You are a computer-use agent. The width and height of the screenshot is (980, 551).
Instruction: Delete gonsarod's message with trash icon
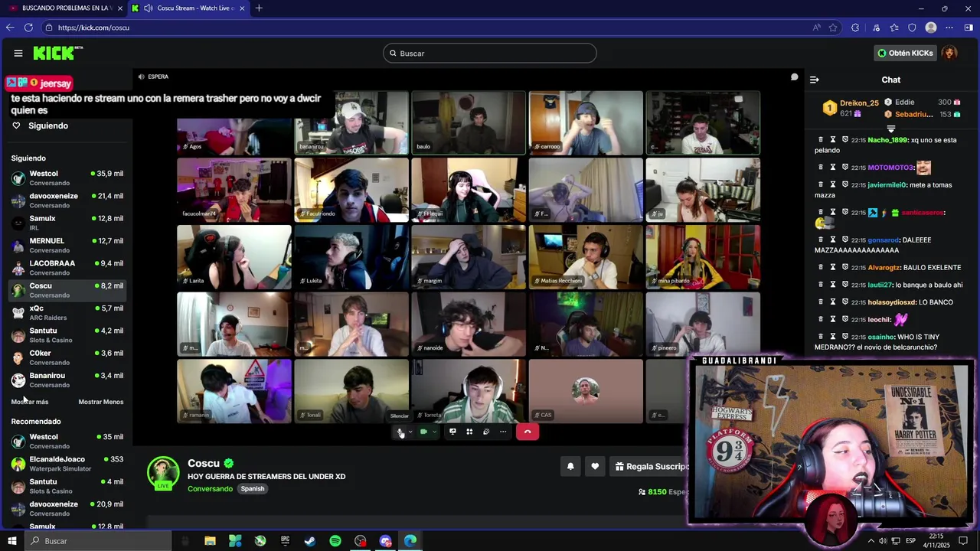click(x=821, y=240)
